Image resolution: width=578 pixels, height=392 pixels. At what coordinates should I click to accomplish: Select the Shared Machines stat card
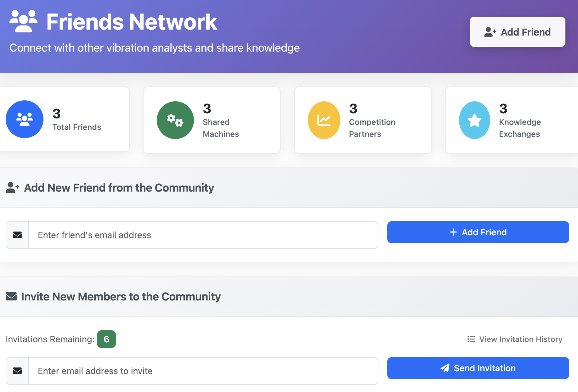(212, 120)
